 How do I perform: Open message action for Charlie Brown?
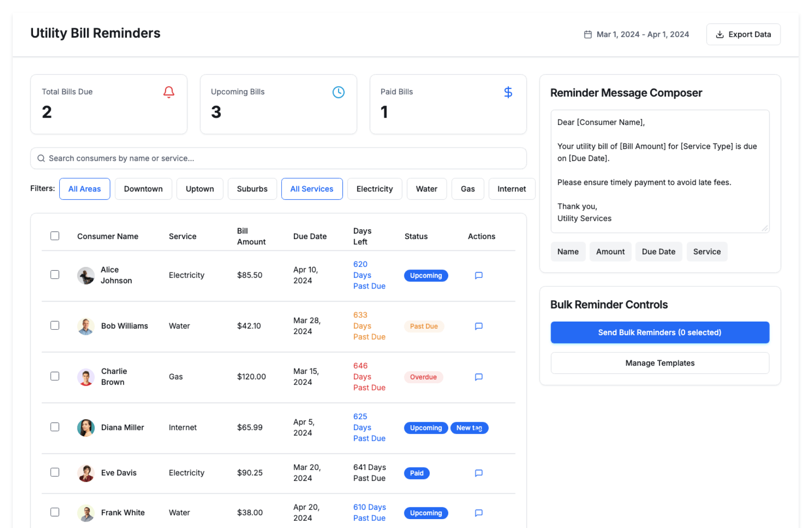478,377
